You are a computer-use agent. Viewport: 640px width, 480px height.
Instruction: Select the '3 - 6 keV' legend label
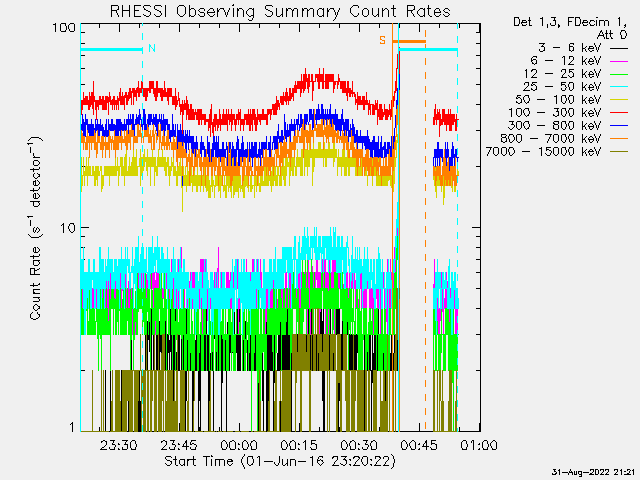(x=570, y=48)
